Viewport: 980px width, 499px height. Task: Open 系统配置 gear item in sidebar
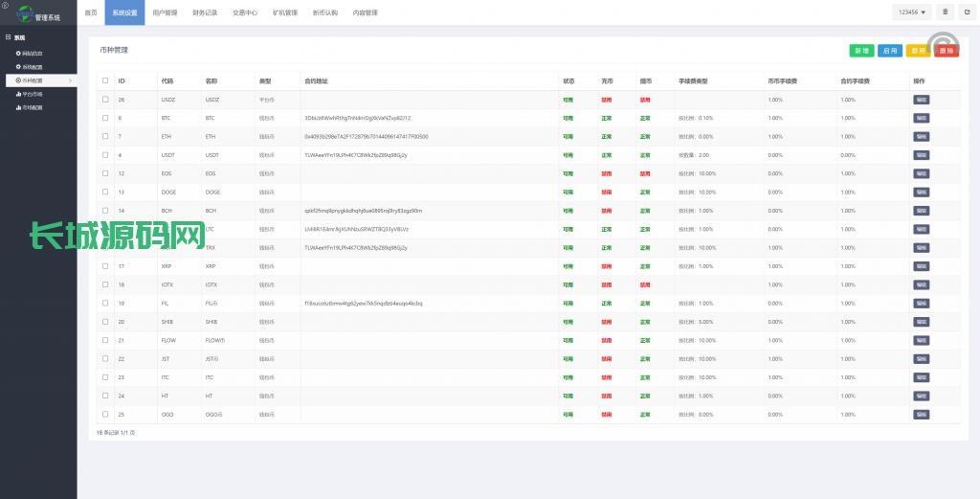tap(31, 67)
